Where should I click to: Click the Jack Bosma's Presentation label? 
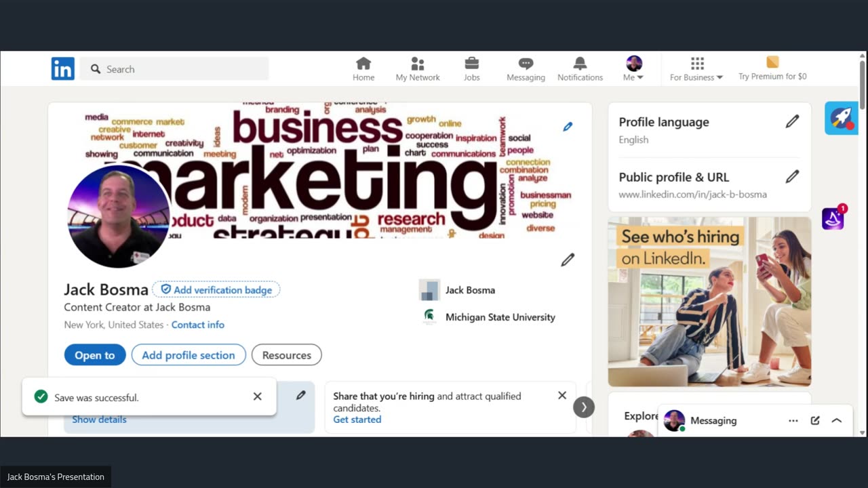point(56,476)
